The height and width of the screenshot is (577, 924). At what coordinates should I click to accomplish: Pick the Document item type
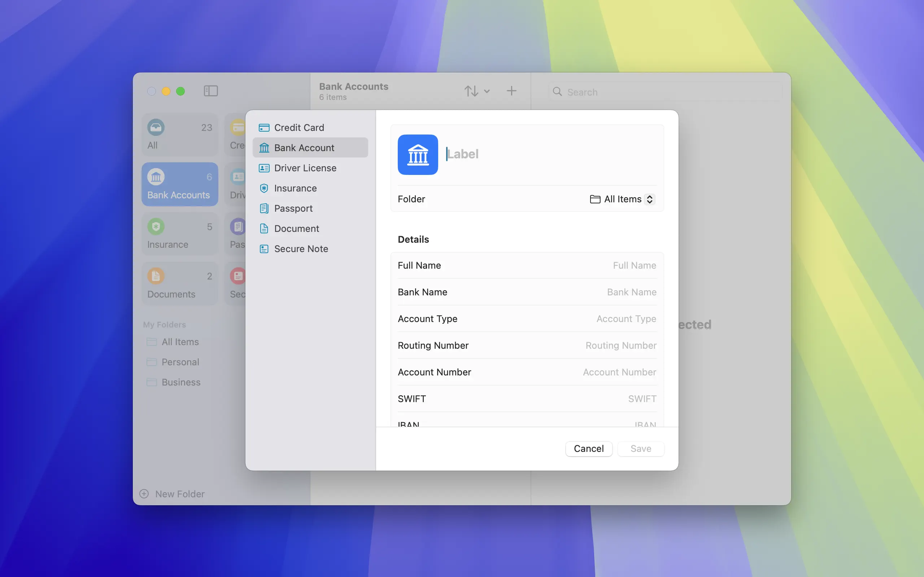pos(296,229)
